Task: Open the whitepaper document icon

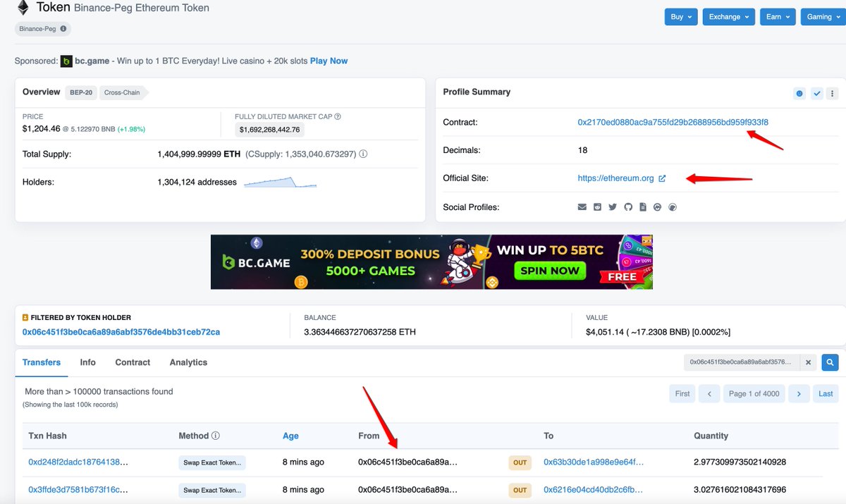Action: pos(643,207)
